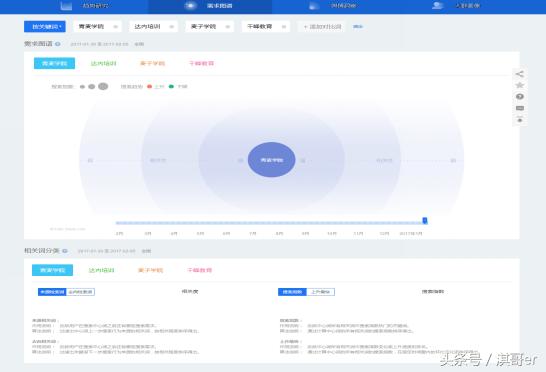
Task: Click the help icon next to 相关词分类 heading
Action: click(65, 251)
